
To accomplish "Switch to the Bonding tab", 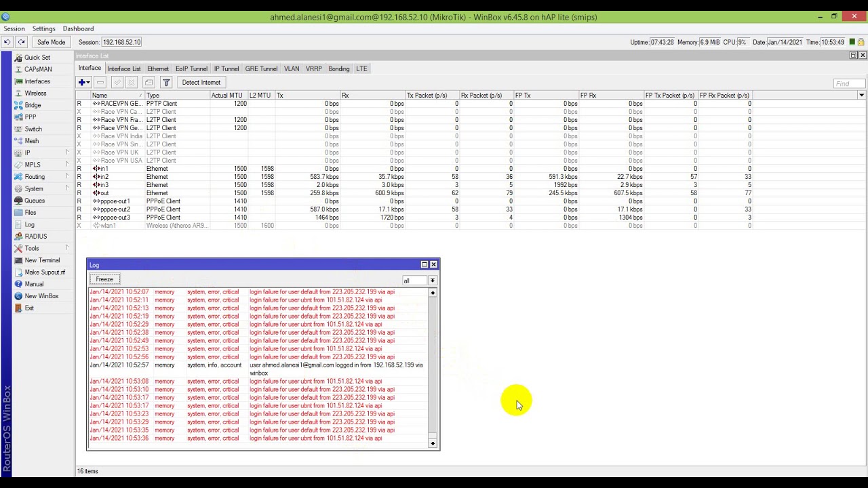I will [x=339, y=68].
